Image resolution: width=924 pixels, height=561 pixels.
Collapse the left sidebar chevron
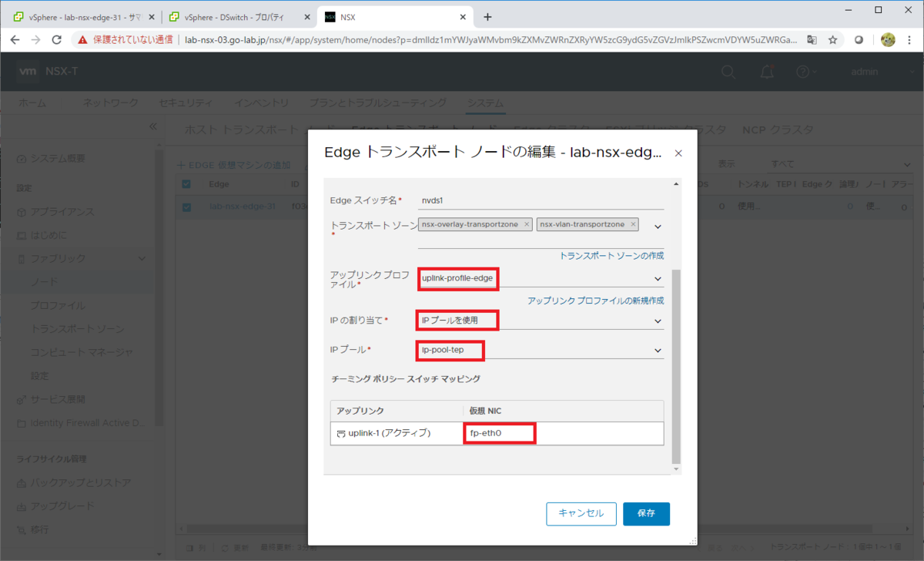tap(152, 126)
